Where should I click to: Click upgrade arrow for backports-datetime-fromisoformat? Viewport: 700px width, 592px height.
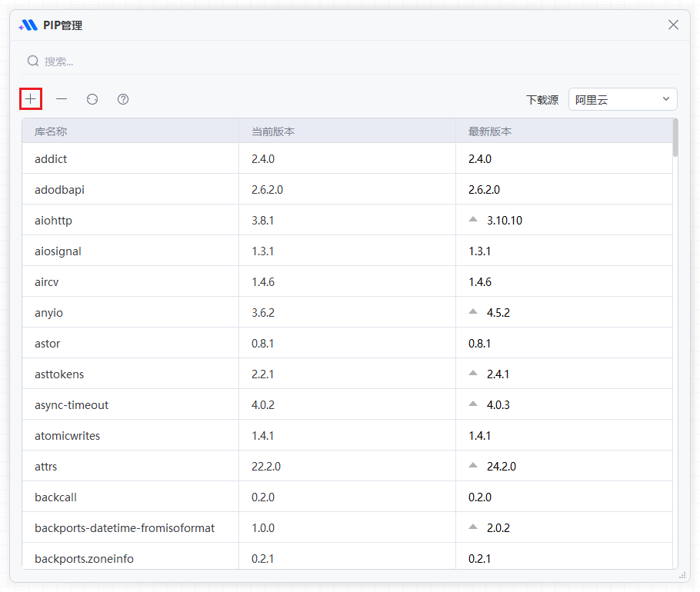click(473, 527)
